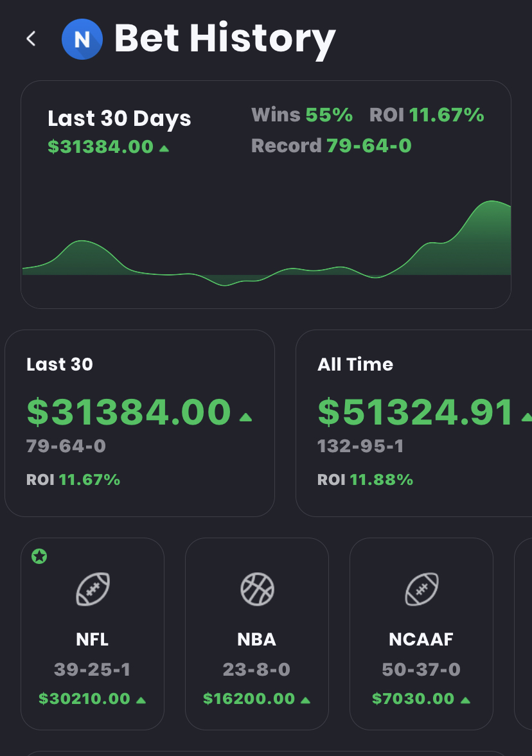Viewport: 532px width, 756px height.
Task: Tap the NBA basketball icon
Action: pyautogui.click(x=257, y=589)
